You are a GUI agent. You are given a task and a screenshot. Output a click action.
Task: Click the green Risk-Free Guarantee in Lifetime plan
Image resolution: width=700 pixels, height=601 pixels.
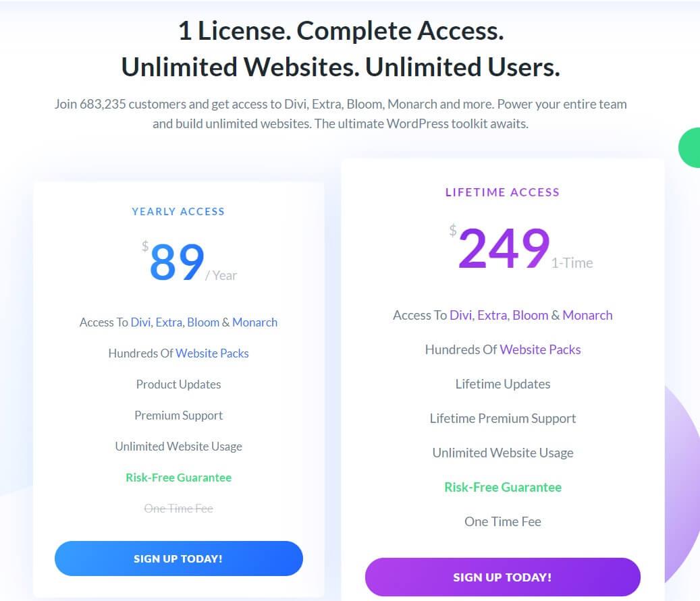click(503, 487)
